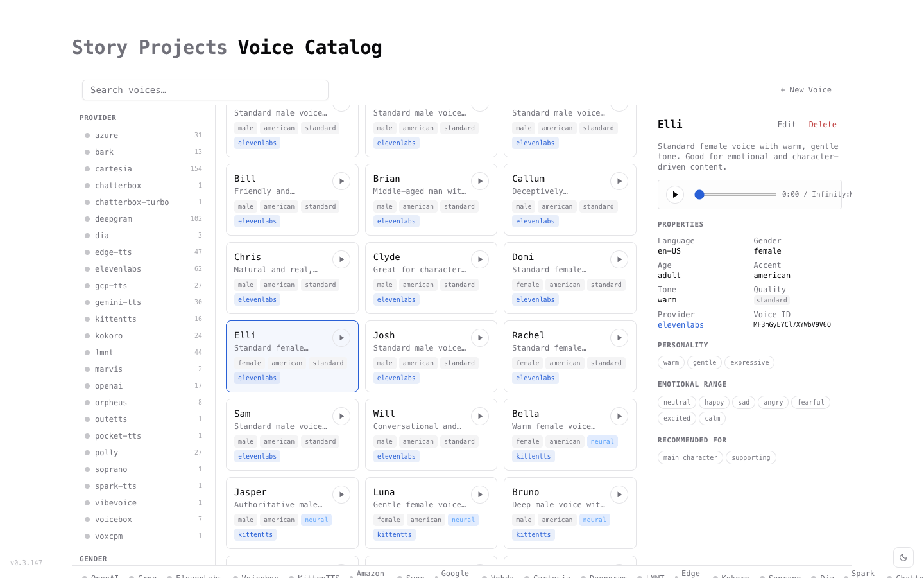This screenshot has height=578, width=924.
Task: Play the Josh voice preview
Action: click(480, 338)
